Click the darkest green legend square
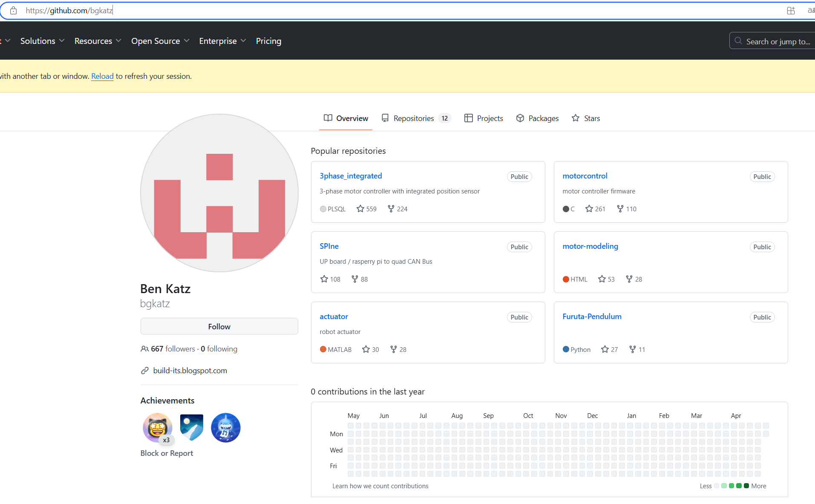 (x=746, y=486)
